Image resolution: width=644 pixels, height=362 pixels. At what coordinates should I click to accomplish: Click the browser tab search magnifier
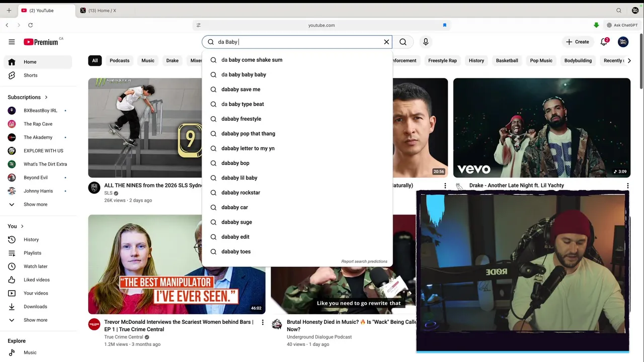(x=619, y=11)
